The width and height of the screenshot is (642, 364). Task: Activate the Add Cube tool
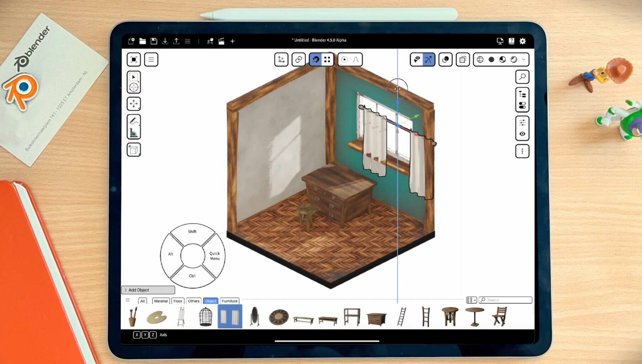pos(134,149)
